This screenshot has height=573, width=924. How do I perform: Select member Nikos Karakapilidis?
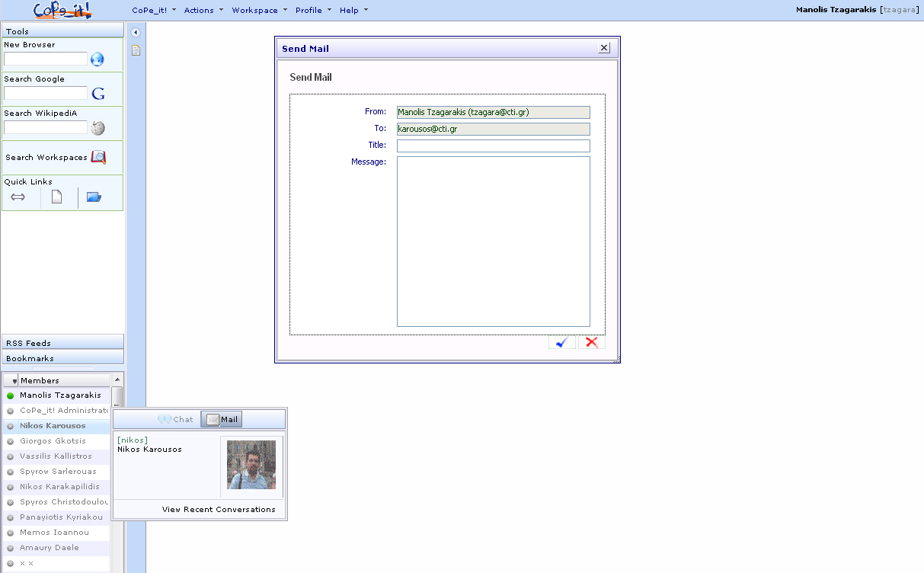(x=59, y=487)
